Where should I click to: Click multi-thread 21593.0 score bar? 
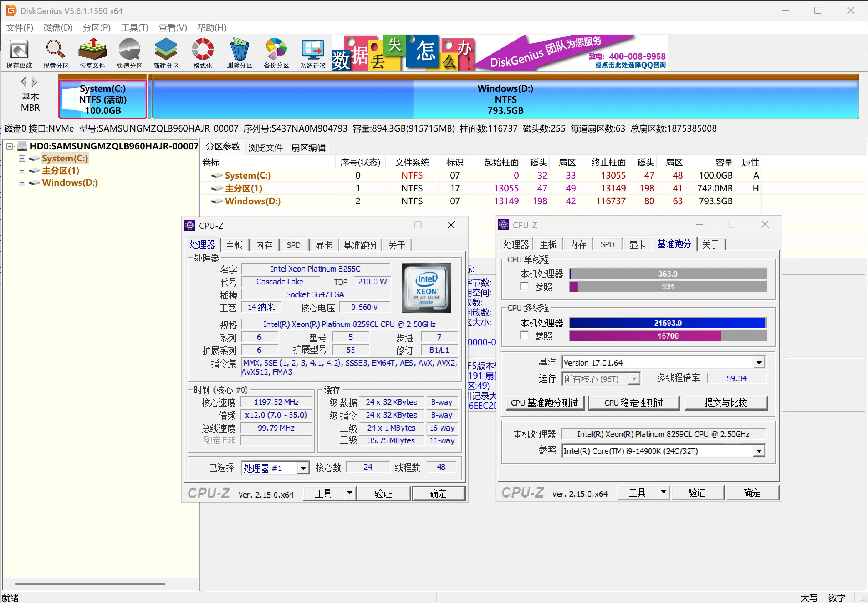click(x=668, y=323)
